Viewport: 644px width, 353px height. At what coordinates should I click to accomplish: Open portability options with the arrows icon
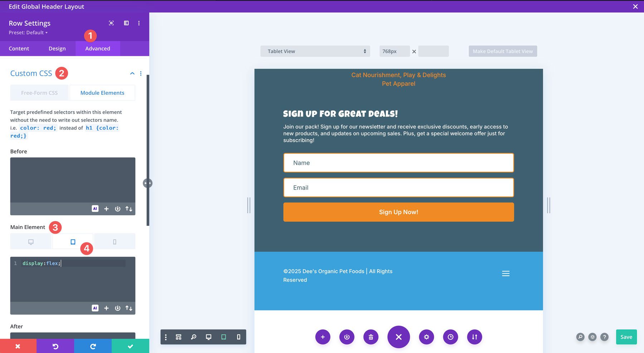tap(474, 337)
